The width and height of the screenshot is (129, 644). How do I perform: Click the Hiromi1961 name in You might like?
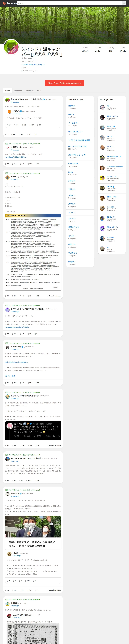click(x=111, y=207)
